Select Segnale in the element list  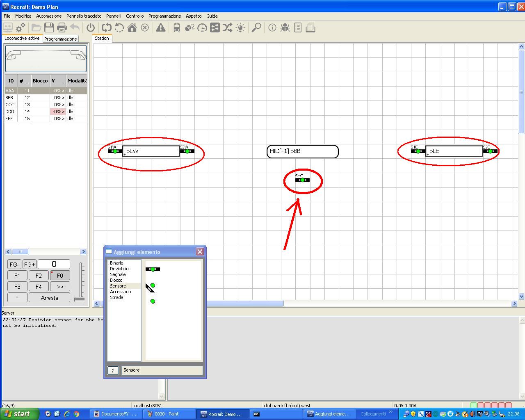[118, 274]
